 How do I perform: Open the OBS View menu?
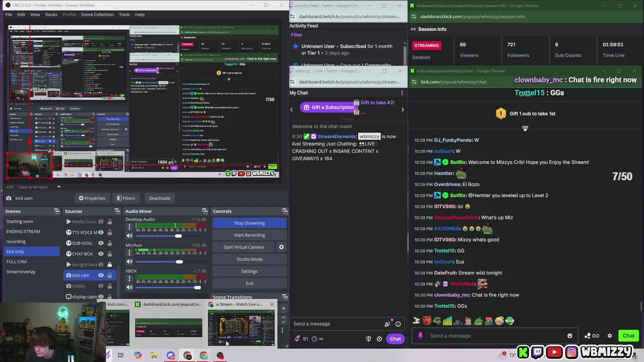coord(35,15)
